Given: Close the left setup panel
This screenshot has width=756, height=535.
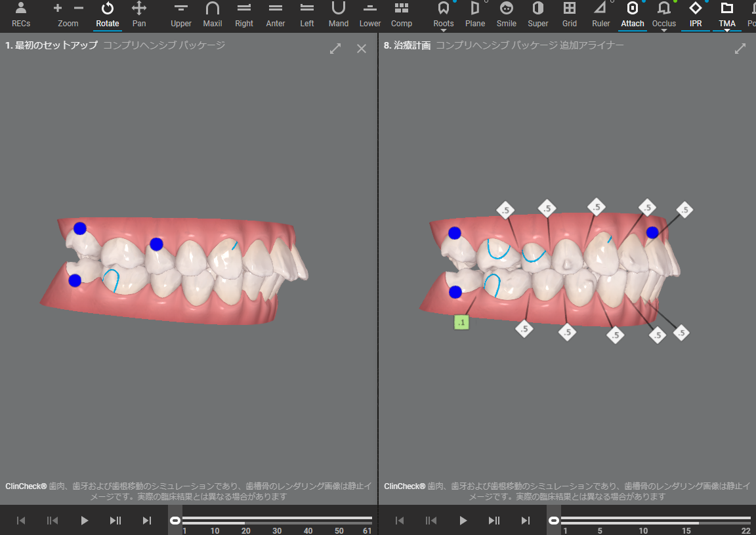Looking at the screenshot, I should pos(362,49).
